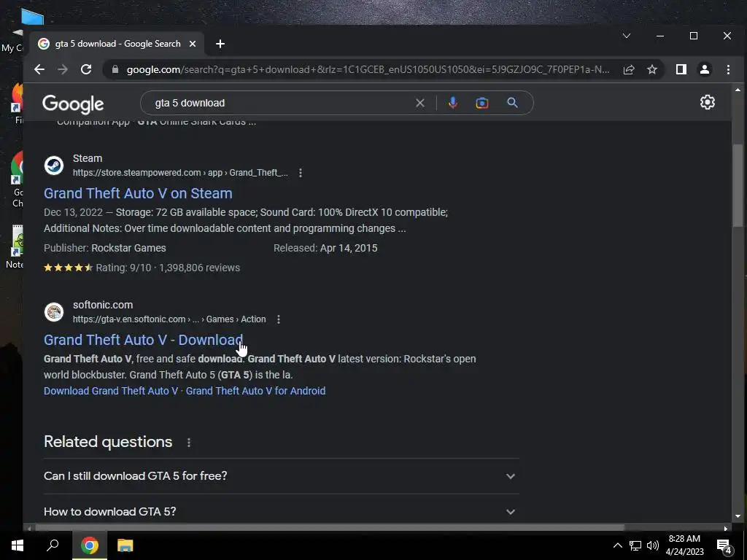The image size is (747, 560).
Task: Open 'Grand Theft Auto V - Download' link
Action: (x=144, y=340)
